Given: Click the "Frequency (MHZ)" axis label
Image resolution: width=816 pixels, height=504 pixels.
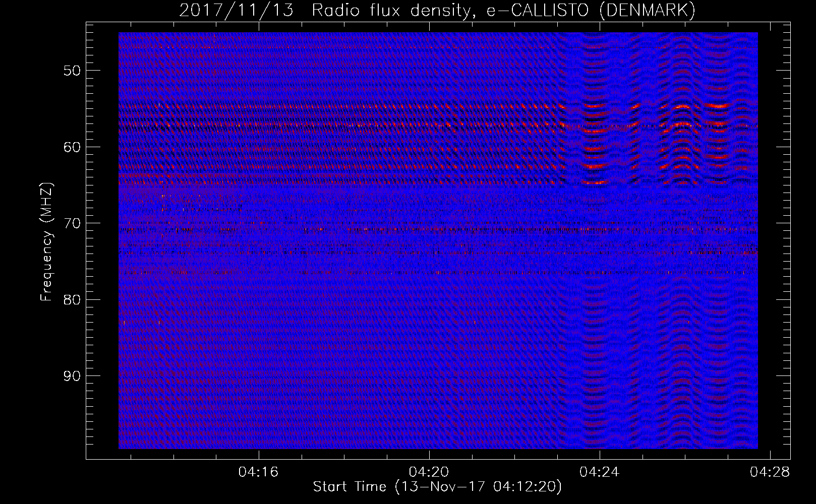Looking at the screenshot, I should (46, 242).
